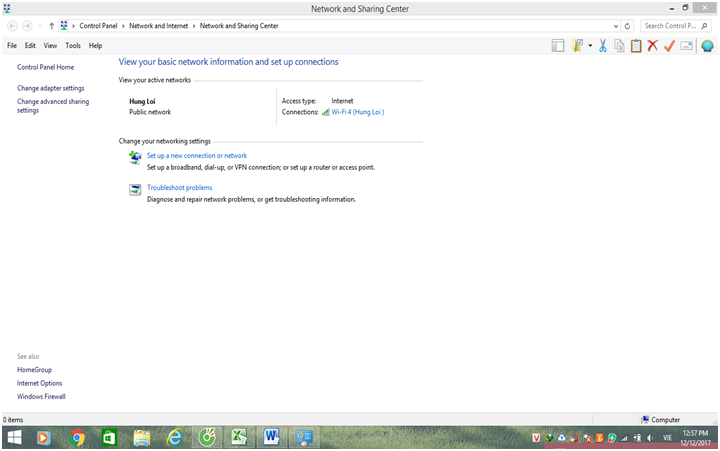Open Microsoft Word from the taskbar
720x451 pixels.
[271, 438]
